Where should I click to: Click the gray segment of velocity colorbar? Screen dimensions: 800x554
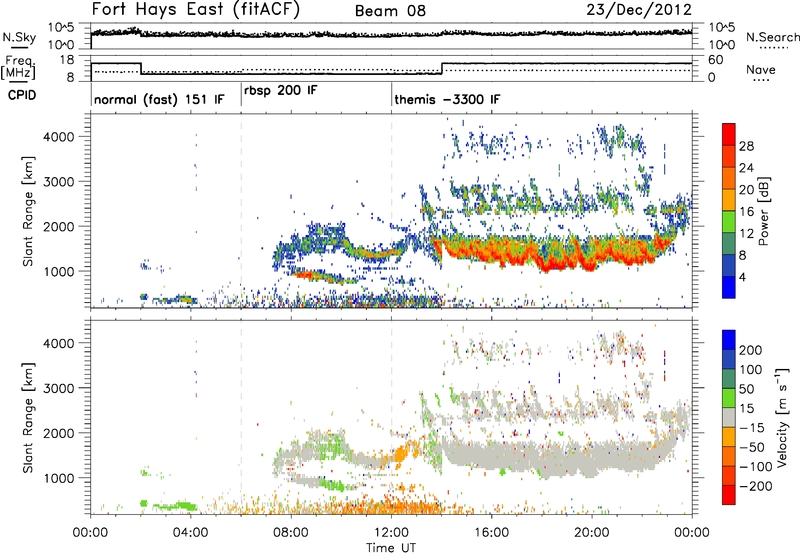point(729,418)
